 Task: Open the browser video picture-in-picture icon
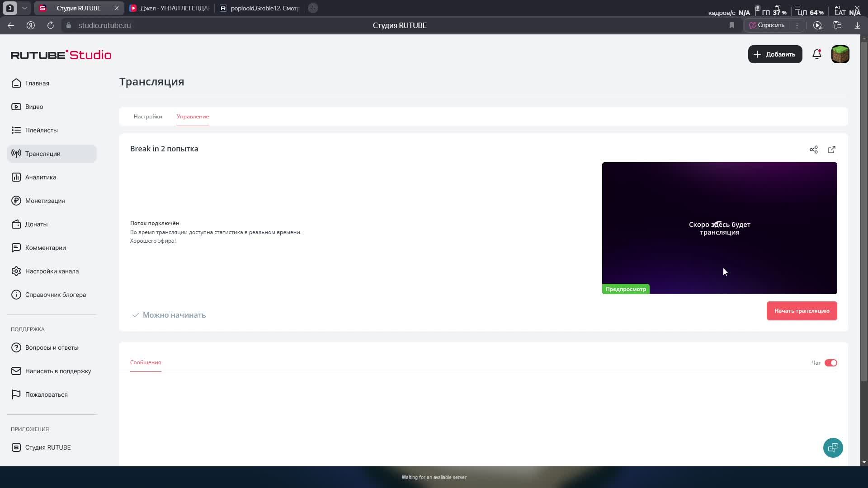[x=817, y=25]
